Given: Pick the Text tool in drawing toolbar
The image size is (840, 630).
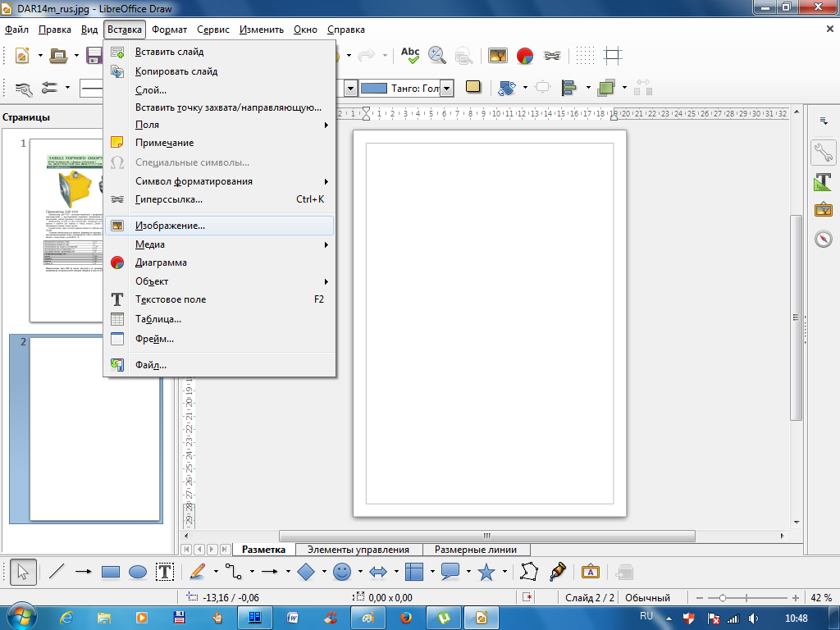Looking at the screenshot, I should 165,572.
